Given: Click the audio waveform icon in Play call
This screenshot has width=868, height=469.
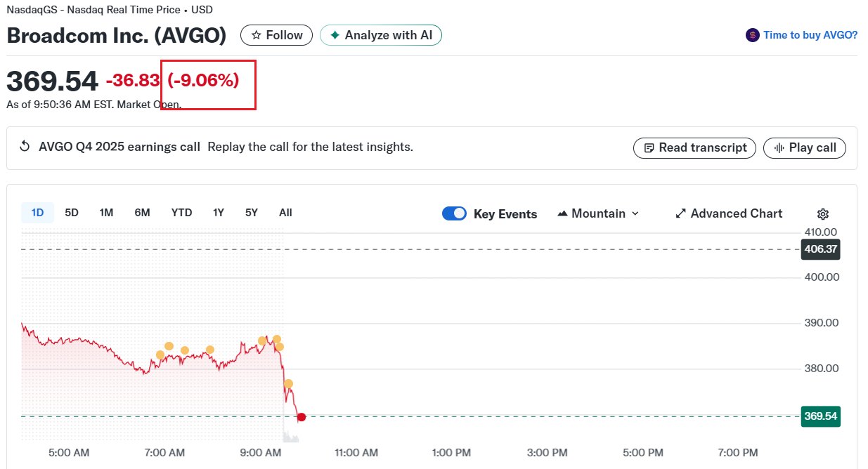Looking at the screenshot, I should pyautogui.click(x=779, y=148).
